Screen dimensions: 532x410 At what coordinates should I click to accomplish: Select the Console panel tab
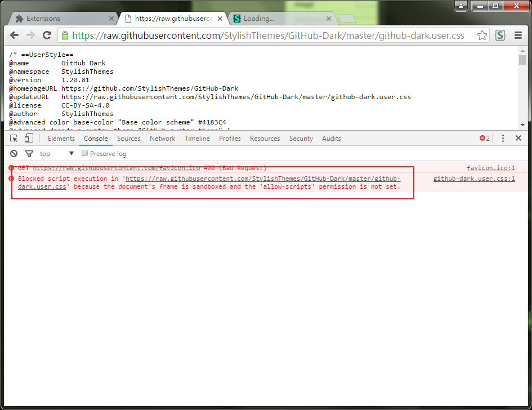coord(96,139)
